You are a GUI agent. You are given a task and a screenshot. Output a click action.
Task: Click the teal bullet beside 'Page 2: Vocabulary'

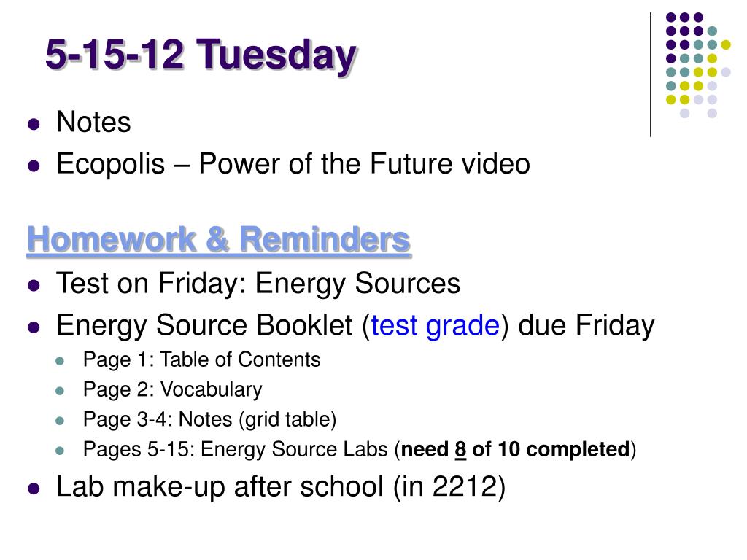coord(60,391)
